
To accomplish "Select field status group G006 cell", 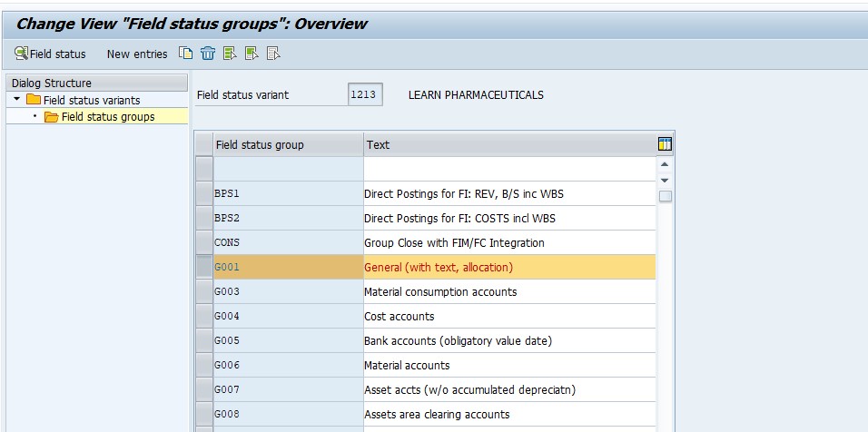I will coord(289,365).
